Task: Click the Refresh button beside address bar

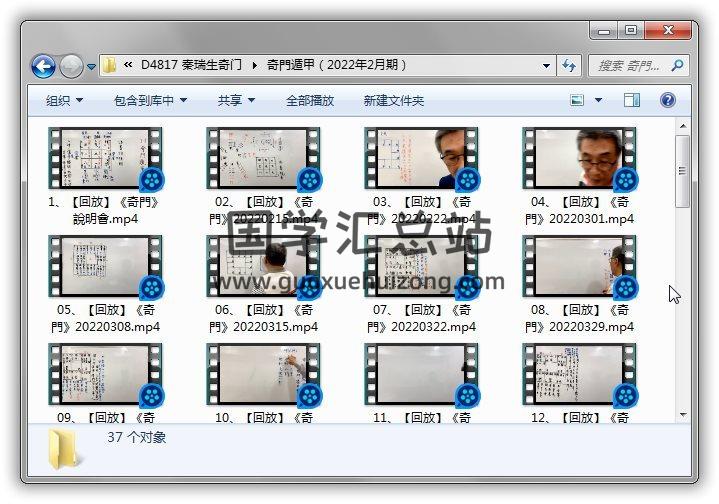Action: click(x=569, y=66)
